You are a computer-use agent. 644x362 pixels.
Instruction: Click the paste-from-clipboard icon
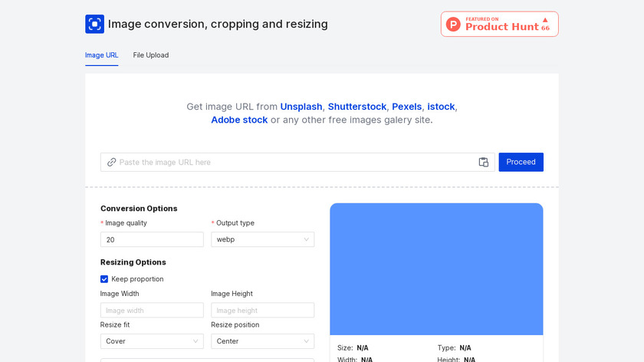(484, 162)
